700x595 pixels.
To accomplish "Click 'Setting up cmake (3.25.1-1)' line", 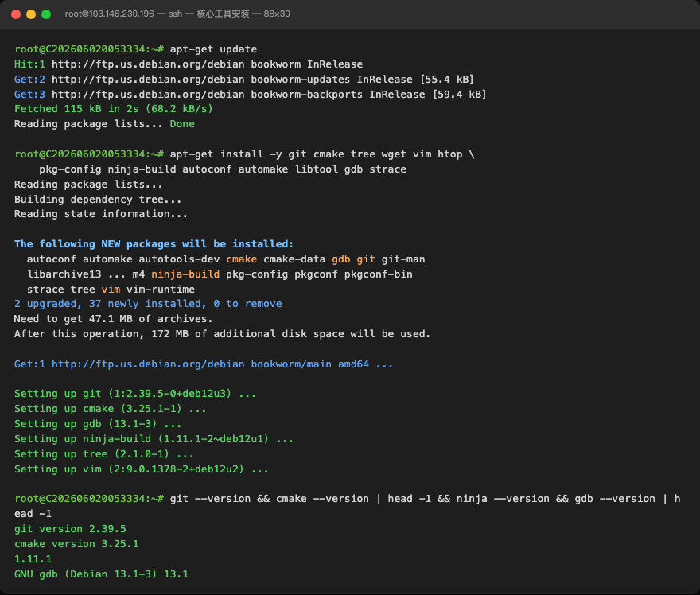I will [x=111, y=409].
